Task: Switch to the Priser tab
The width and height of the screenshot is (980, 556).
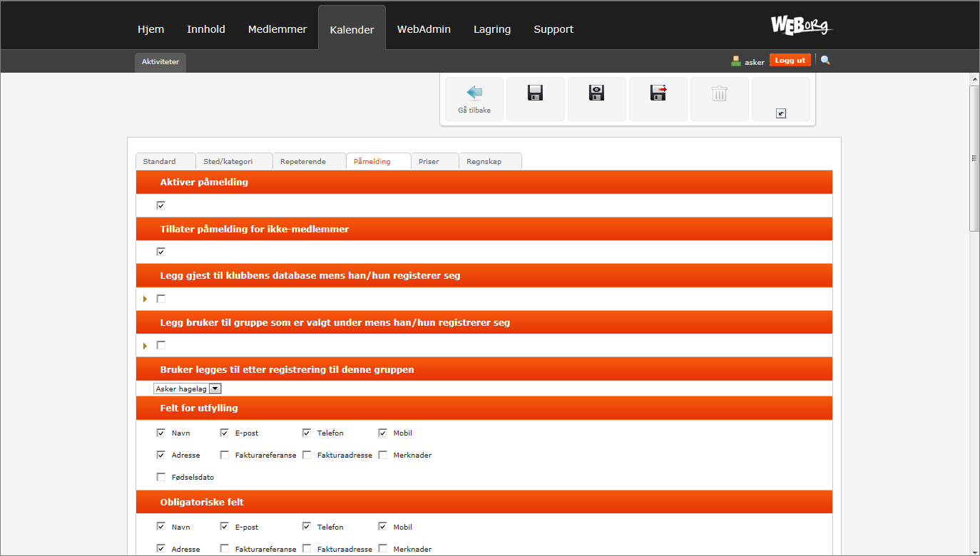Action: click(435, 161)
